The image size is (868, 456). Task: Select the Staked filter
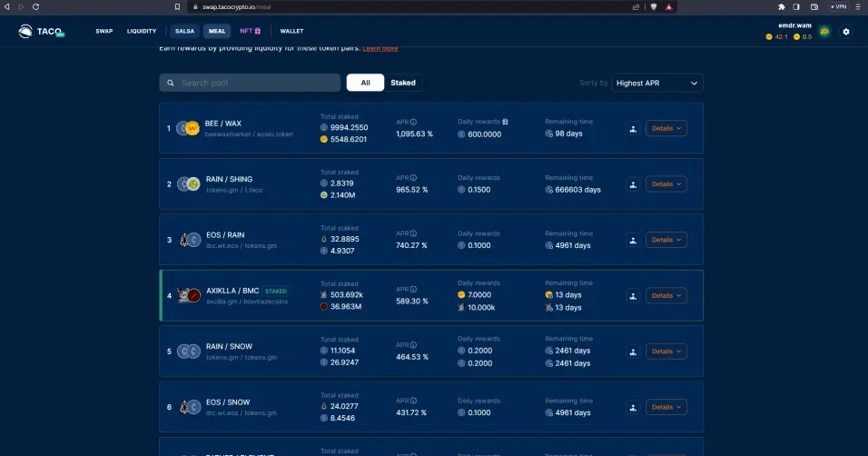(x=403, y=83)
